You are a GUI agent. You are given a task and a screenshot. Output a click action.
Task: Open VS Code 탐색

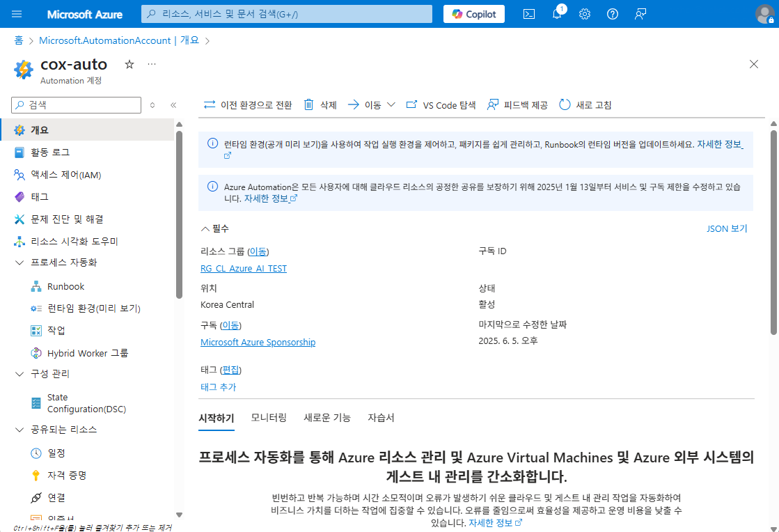point(441,105)
